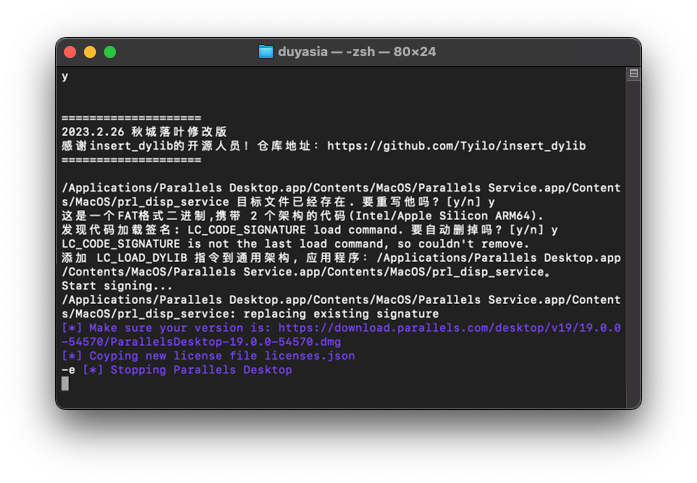Click the "replacing existing signature" text
This screenshot has height=483, width=697.
click(341, 314)
